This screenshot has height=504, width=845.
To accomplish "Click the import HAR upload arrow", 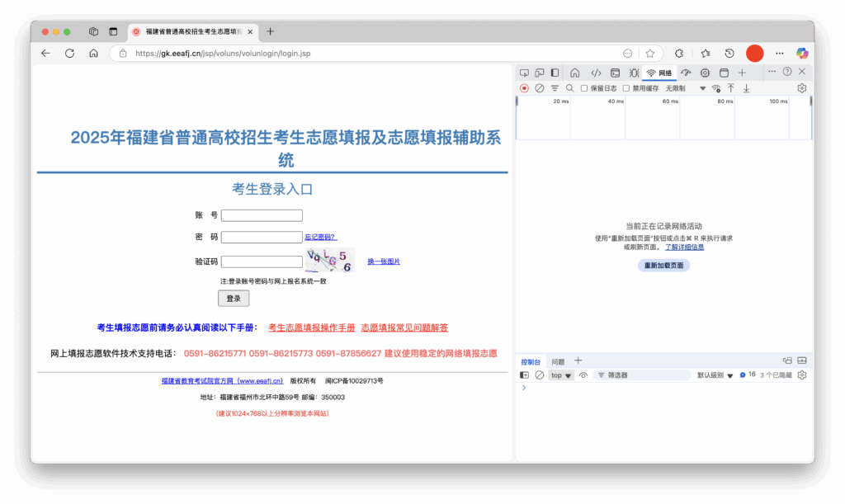I will click(x=731, y=88).
